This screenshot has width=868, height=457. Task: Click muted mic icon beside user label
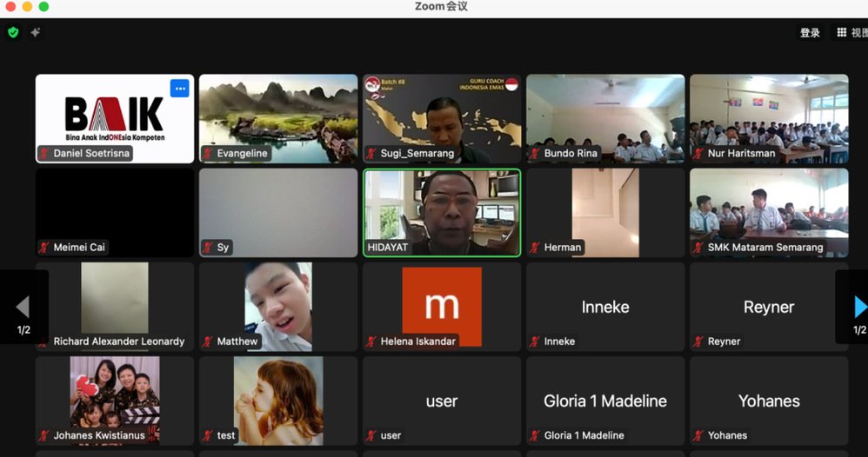pos(371,435)
